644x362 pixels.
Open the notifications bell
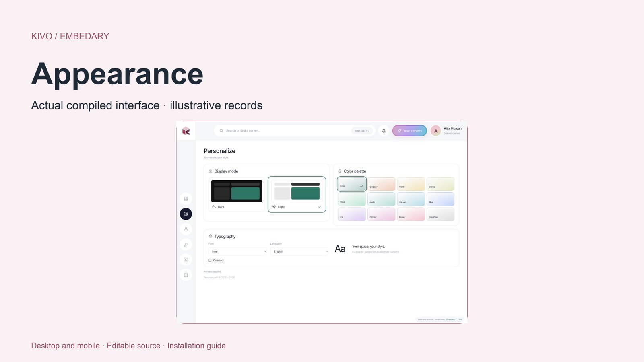384,131
